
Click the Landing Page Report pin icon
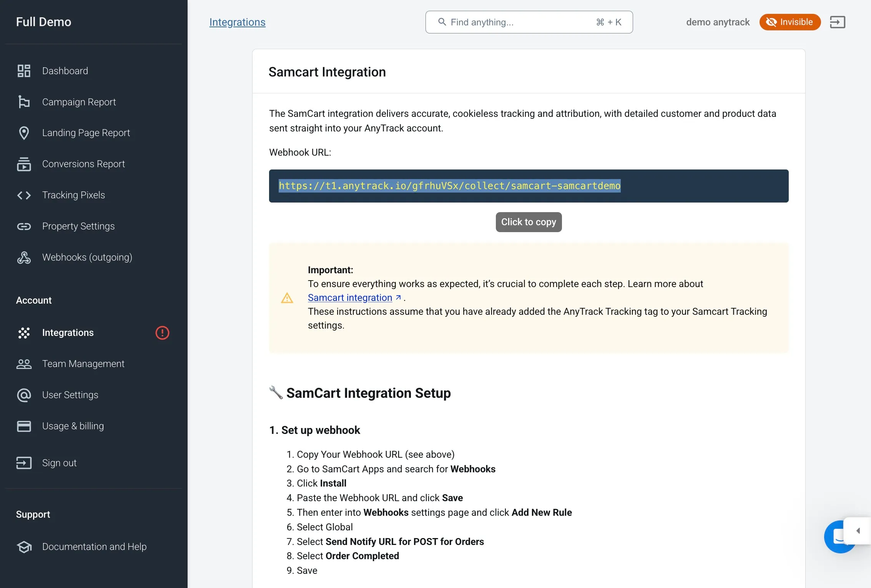[x=24, y=133]
